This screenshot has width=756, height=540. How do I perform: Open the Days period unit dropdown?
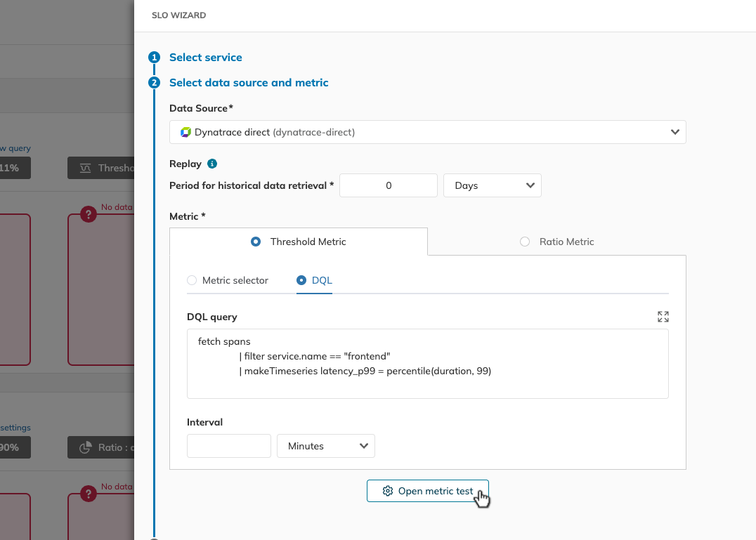(493, 185)
